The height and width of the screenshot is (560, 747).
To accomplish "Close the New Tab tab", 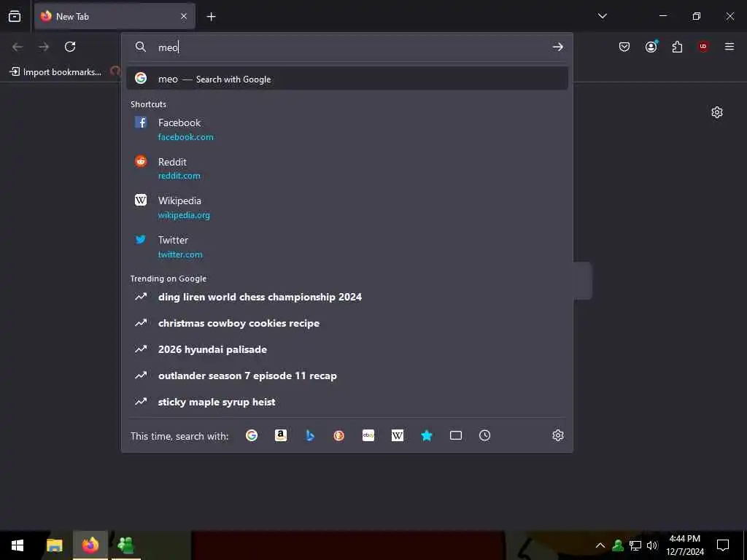I will [184, 16].
